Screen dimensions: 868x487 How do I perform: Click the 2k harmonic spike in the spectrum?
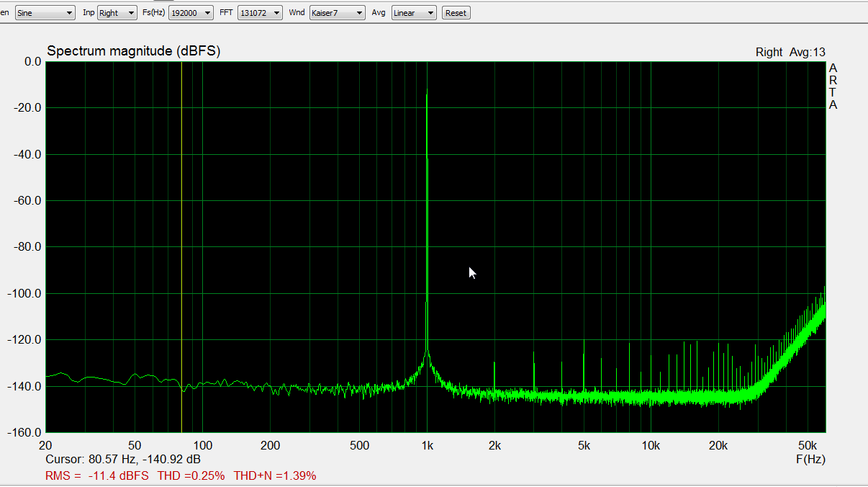(x=494, y=376)
